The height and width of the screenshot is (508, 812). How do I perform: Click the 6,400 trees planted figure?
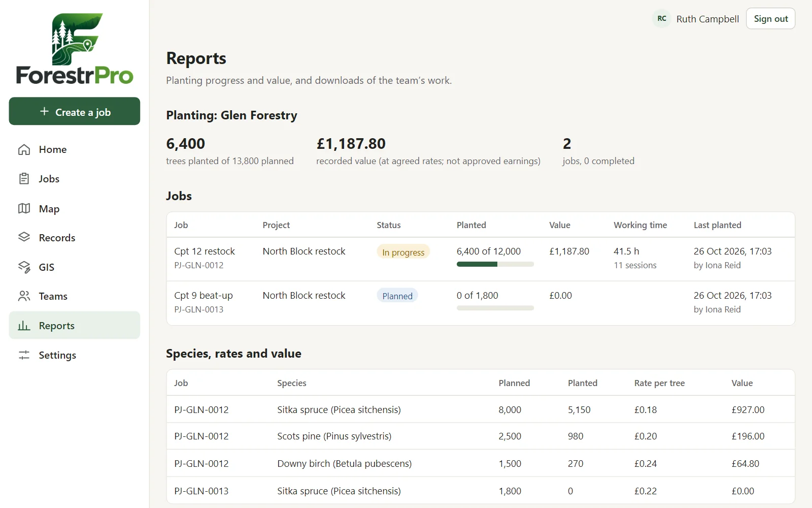pos(186,144)
